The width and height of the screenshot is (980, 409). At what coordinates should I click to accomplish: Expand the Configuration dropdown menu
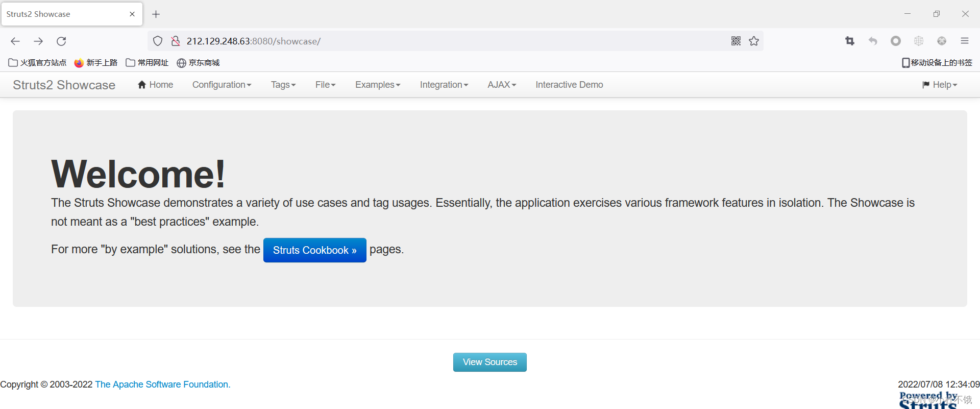click(222, 85)
